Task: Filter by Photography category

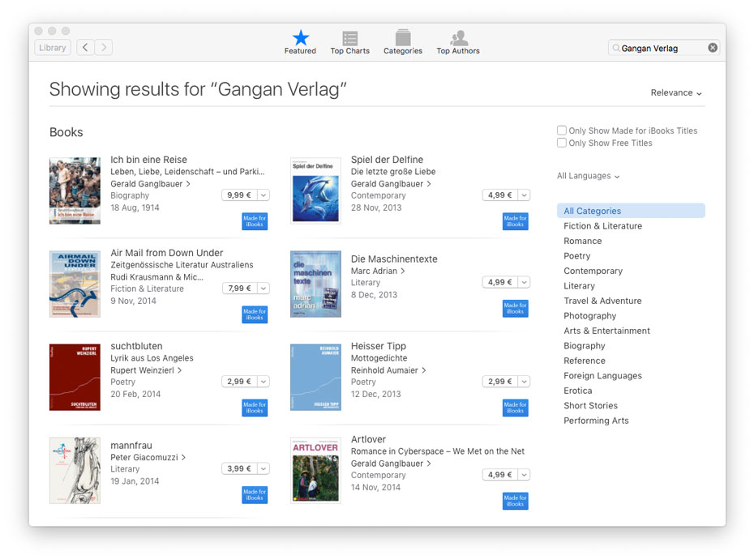Action: click(x=589, y=316)
